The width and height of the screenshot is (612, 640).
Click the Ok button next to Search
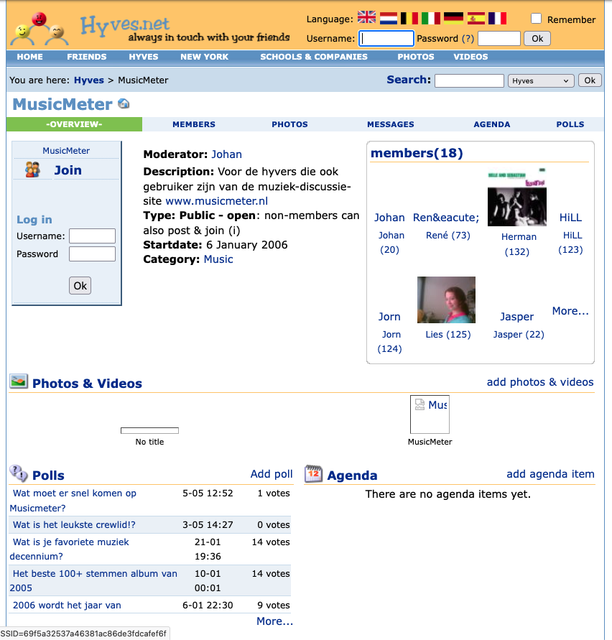(590, 80)
